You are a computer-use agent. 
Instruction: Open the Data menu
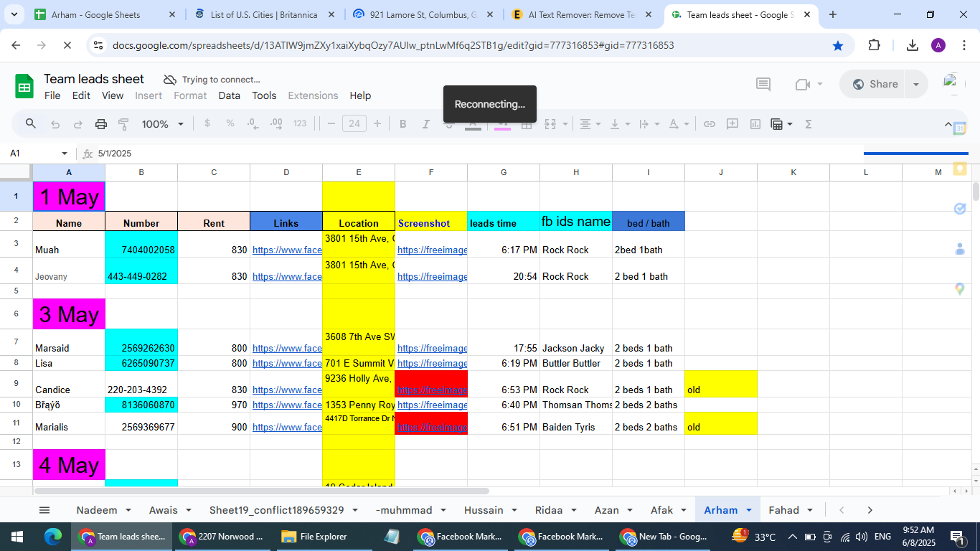(230, 95)
